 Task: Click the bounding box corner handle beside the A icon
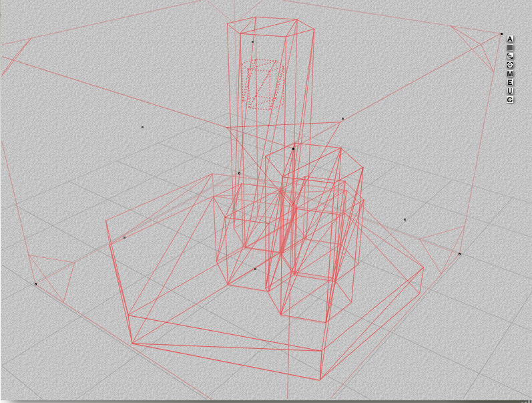click(501, 33)
